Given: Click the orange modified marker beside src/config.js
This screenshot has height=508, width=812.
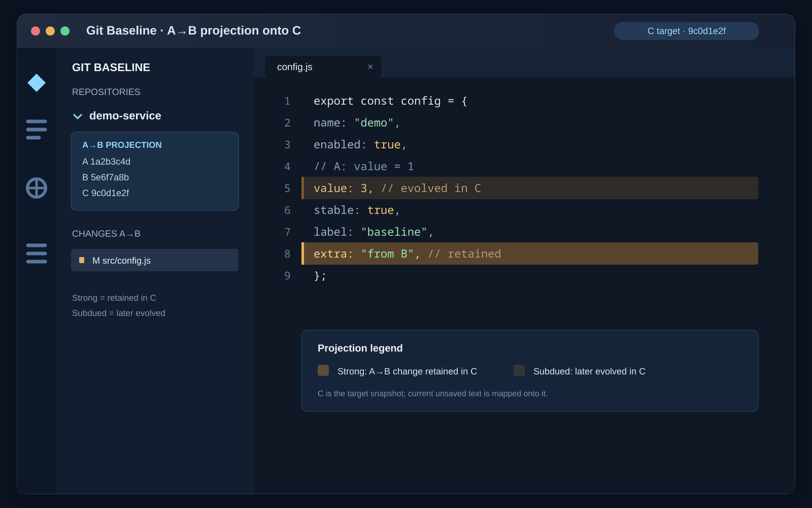Looking at the screenshot, I should pyautogui.click(x=82, y=260).
